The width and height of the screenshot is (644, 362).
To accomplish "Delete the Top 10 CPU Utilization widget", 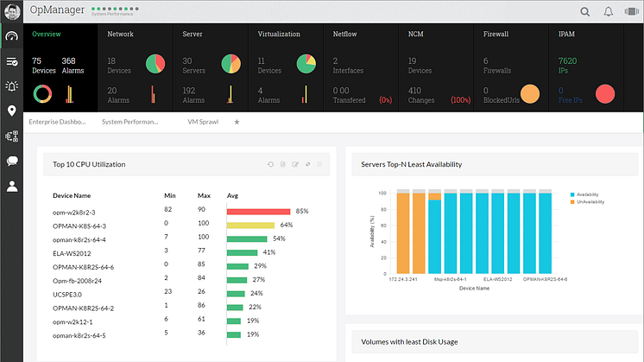I will (319, 164).
